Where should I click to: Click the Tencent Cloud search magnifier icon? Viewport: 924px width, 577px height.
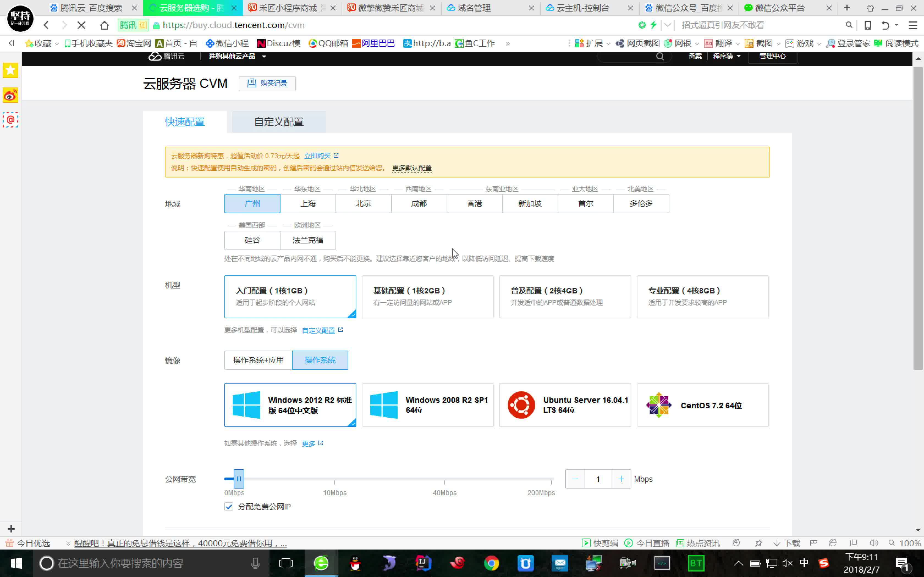pyautogui.click(x=660, y=57)
